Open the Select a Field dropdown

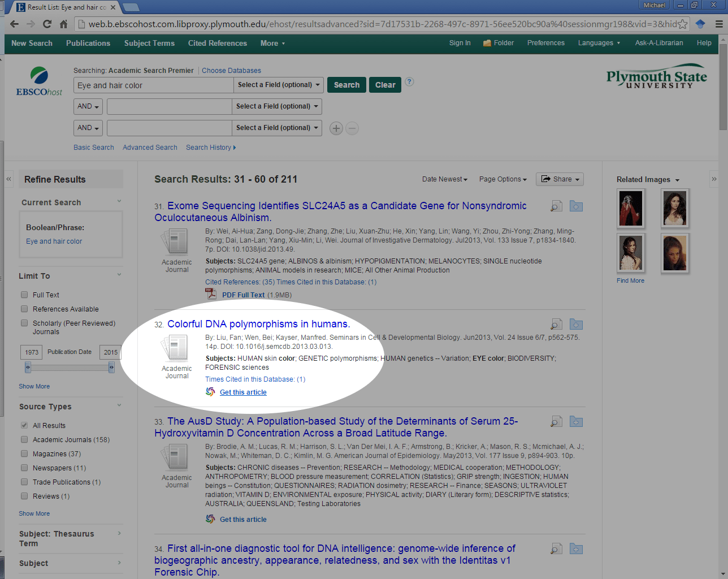(x=278, y=84)
